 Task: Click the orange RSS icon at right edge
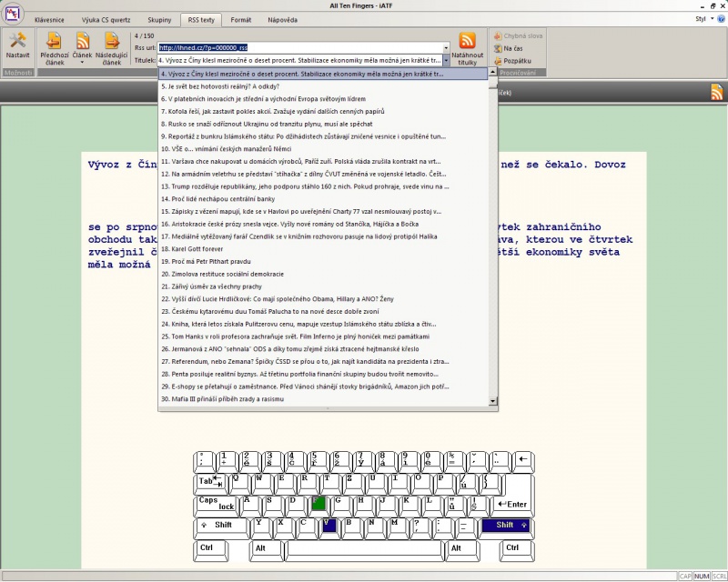click(x=717, y=92)
